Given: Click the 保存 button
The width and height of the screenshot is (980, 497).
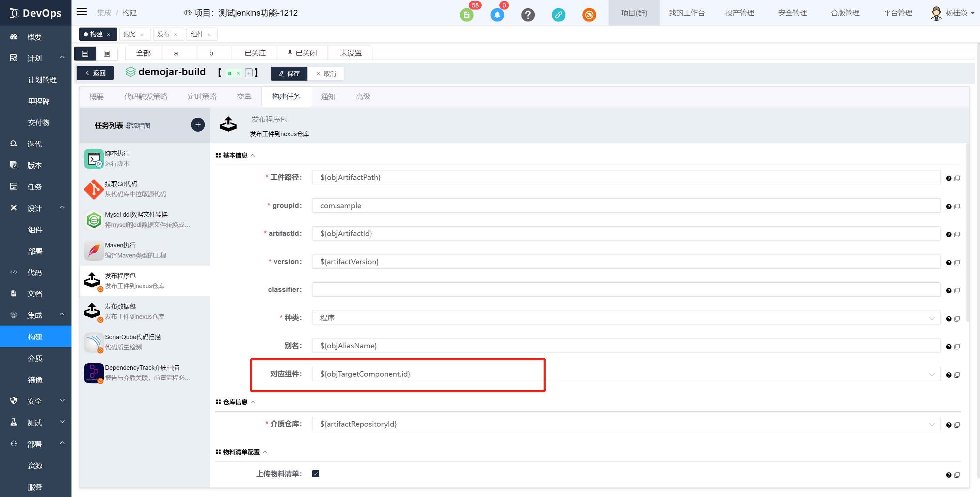Looking at the screenshot, I should pos(289,73).
